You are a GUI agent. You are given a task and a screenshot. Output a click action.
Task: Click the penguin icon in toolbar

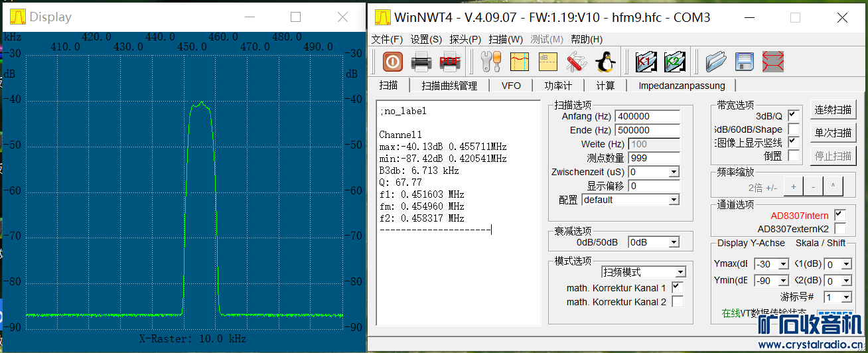pyautogui.click(x=604, y=62)
